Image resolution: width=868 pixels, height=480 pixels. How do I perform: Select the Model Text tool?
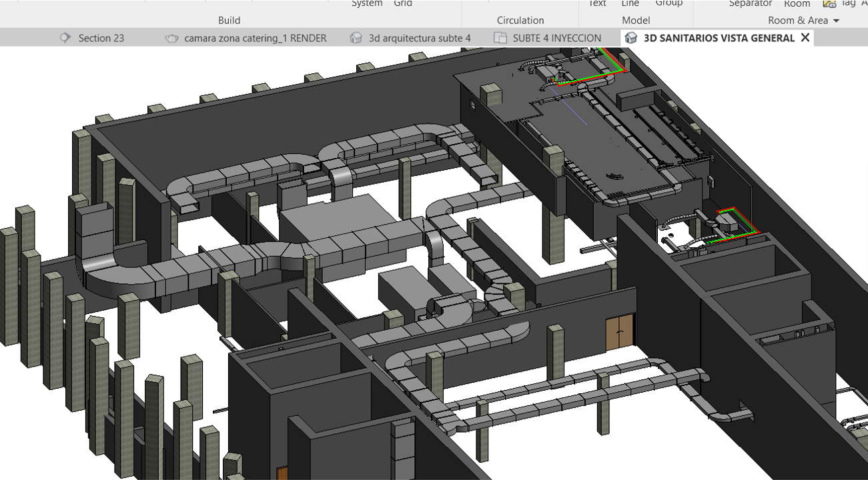tap(597, 3)
